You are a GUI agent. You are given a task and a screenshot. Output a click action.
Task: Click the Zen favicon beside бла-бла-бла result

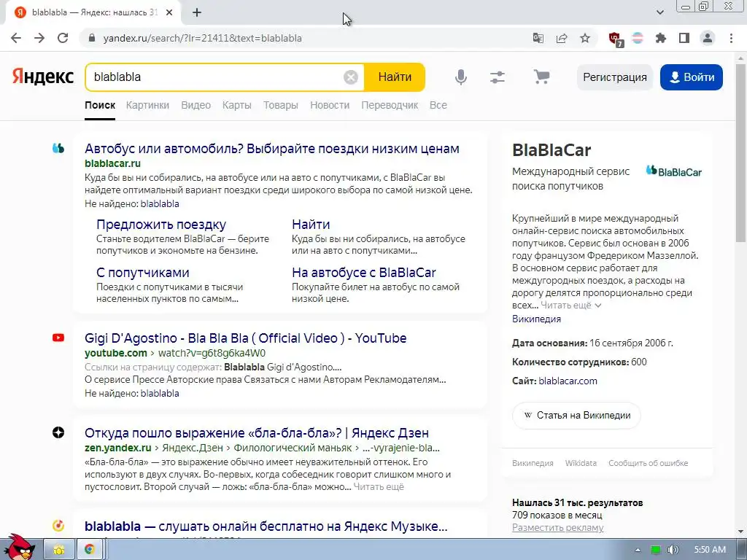(58, 432)
